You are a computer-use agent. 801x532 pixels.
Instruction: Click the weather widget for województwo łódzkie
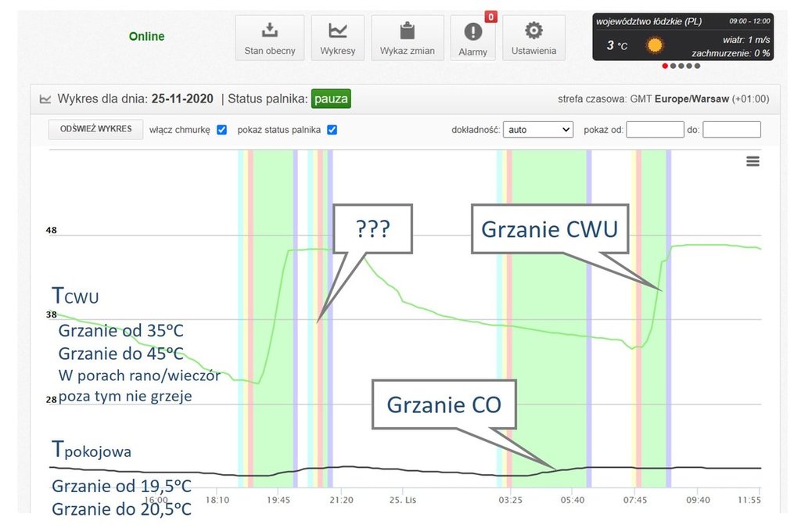[x=682, y=37]
